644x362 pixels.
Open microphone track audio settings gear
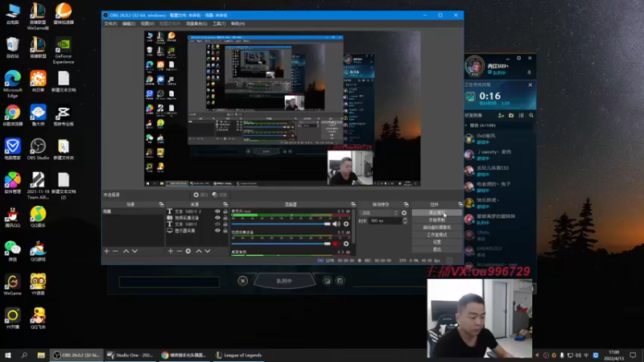pyautogui.click(x=346, y=224)
